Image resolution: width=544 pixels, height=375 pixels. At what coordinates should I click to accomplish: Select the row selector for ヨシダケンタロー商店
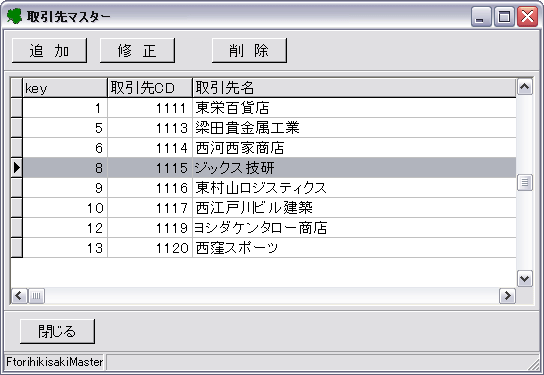coord(16,228)
